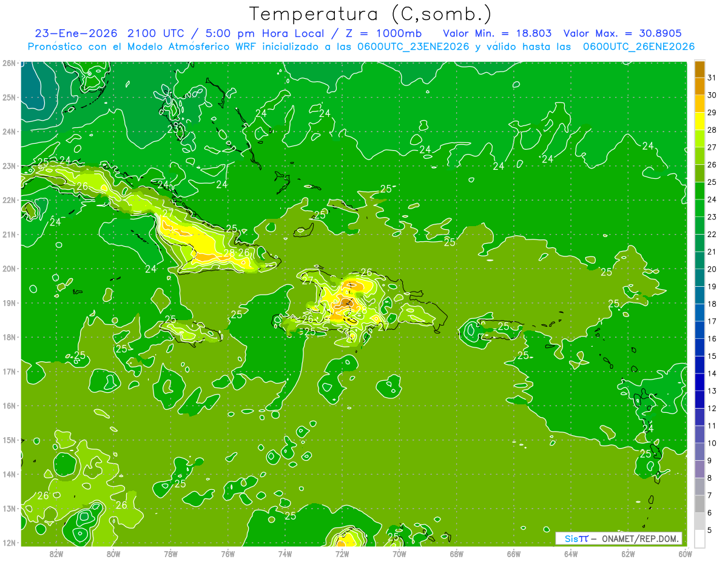Image resolution: width=728 pixels, height=562 pixels.
Task: Click the "15N" latitude axis label
Action: pyautogui.click(x=9, y=440)
